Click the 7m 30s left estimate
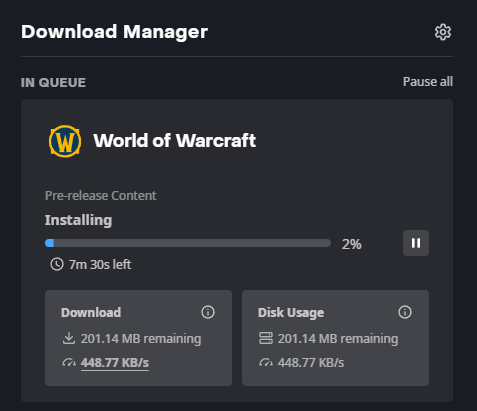The height and width of the screenshot is (411, 477). tap(100, 265)
